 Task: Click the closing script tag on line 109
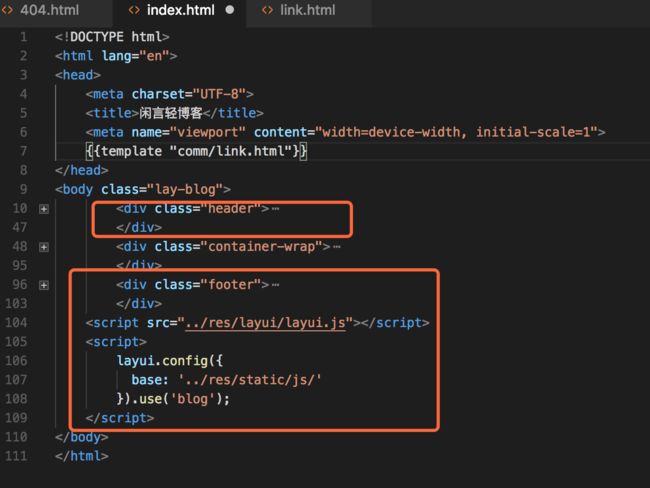(x=120, y=418)
